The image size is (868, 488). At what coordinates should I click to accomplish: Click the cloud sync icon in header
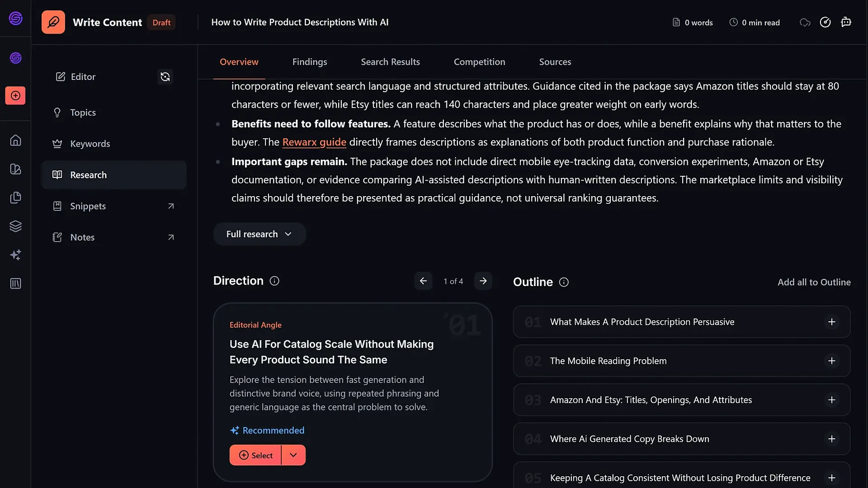(805, 23)
